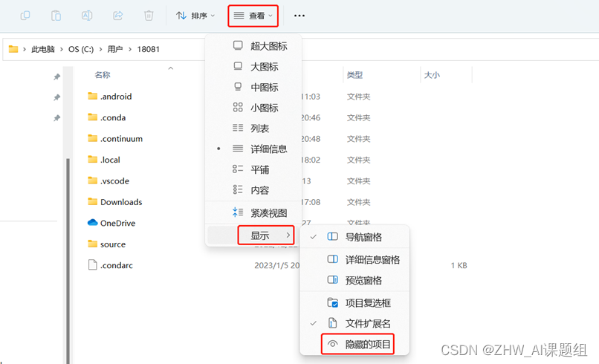
Task: Click the .android folder icon
Action: [x=92, y=96]
